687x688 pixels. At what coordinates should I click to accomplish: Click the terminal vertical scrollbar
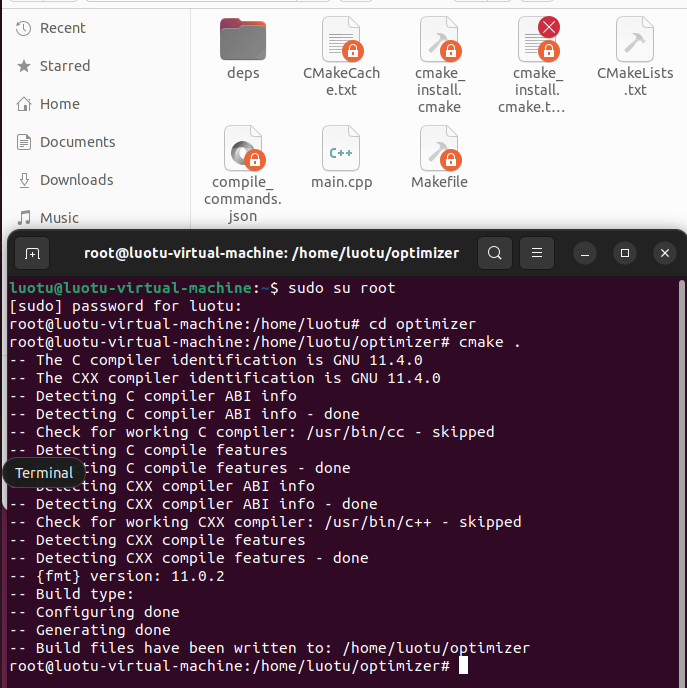[682, 400]
